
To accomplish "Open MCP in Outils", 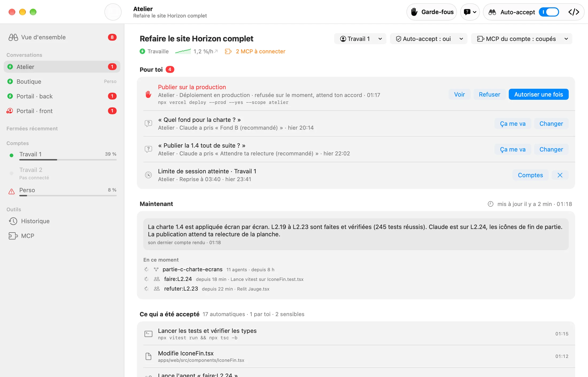I will pyautogui.click(x=62, y=236).
